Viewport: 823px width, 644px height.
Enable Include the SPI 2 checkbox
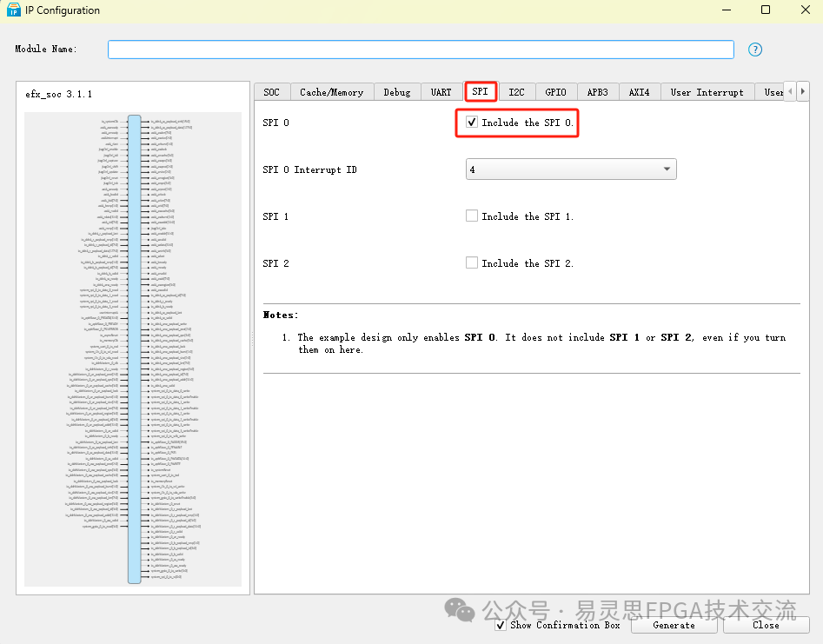472,263
